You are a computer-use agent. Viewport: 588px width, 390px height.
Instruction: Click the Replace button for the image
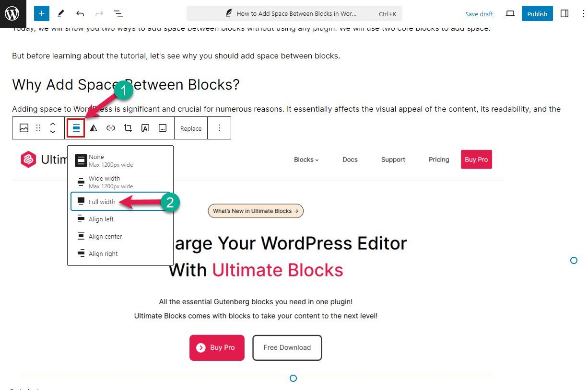click(190, 128)
